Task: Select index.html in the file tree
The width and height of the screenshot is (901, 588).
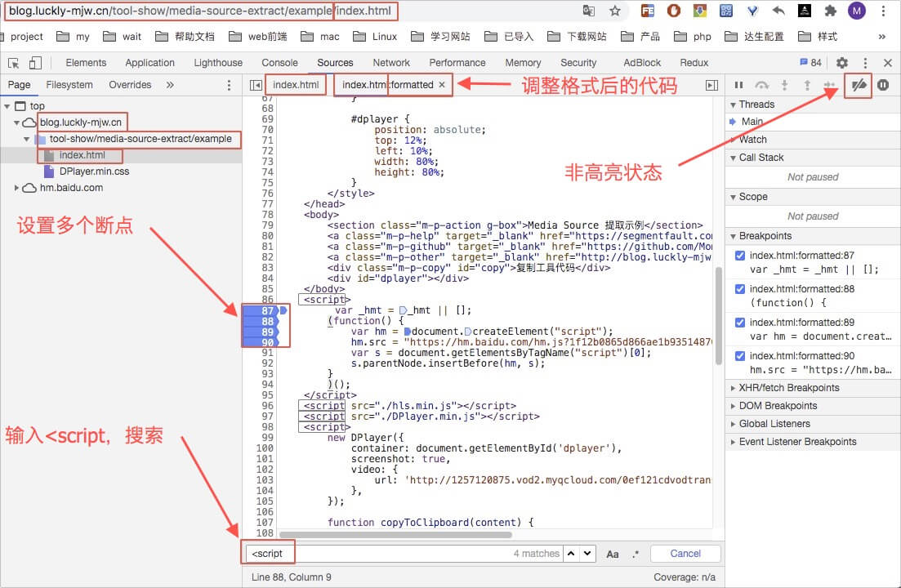Action: [x=83, y=155]
